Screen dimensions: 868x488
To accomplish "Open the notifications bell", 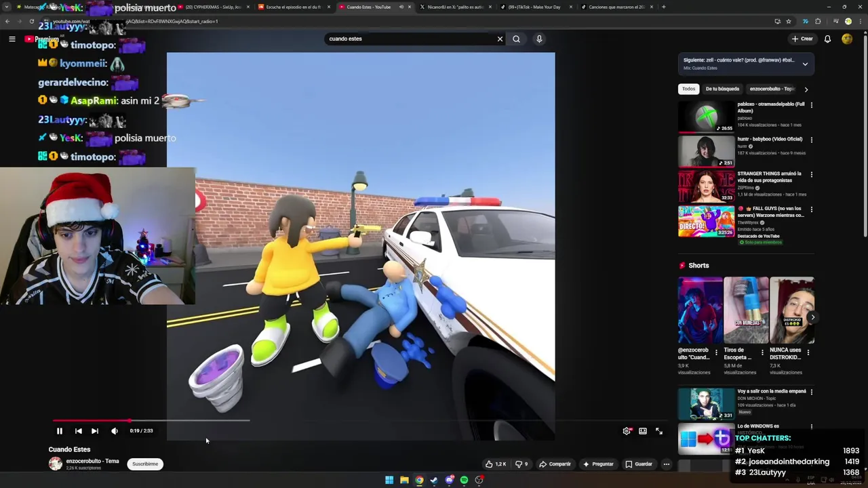I will 827,39.
